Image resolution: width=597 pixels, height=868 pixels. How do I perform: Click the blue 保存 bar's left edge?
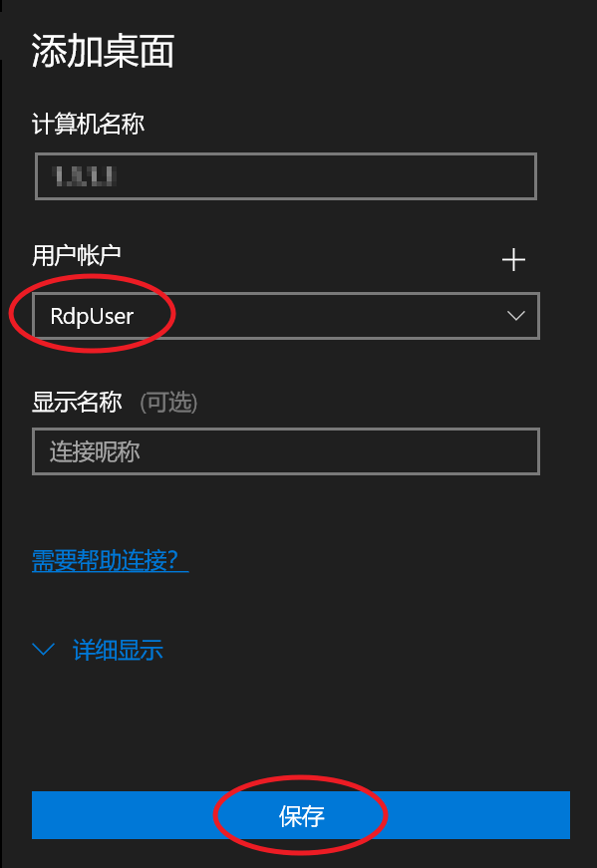(x=42, y=815)
